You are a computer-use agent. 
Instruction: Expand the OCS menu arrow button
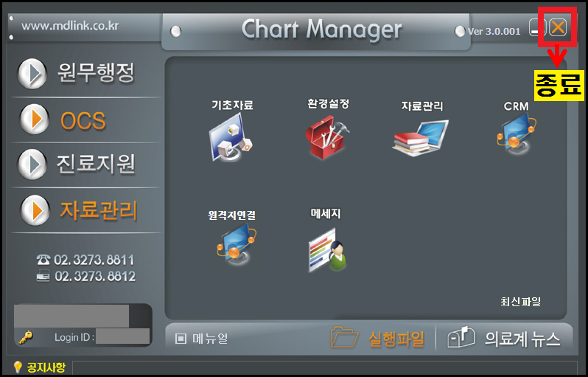[34, 120]
